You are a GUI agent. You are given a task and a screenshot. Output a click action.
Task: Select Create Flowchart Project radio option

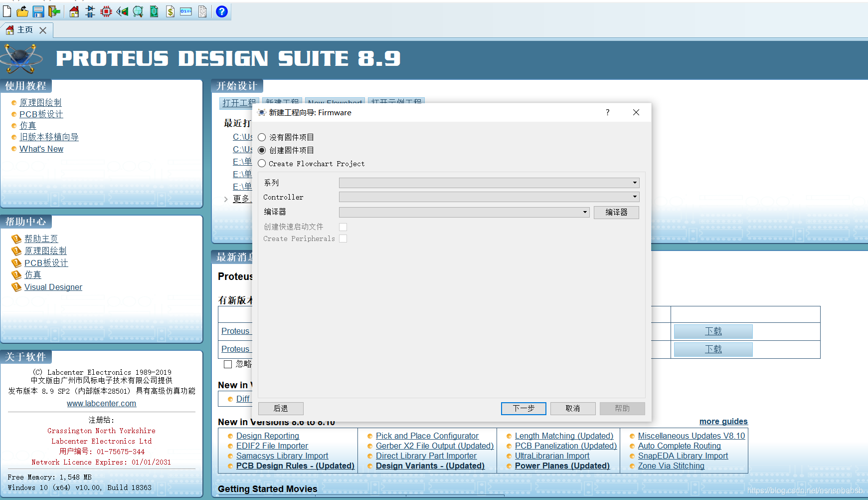[262, 163]
